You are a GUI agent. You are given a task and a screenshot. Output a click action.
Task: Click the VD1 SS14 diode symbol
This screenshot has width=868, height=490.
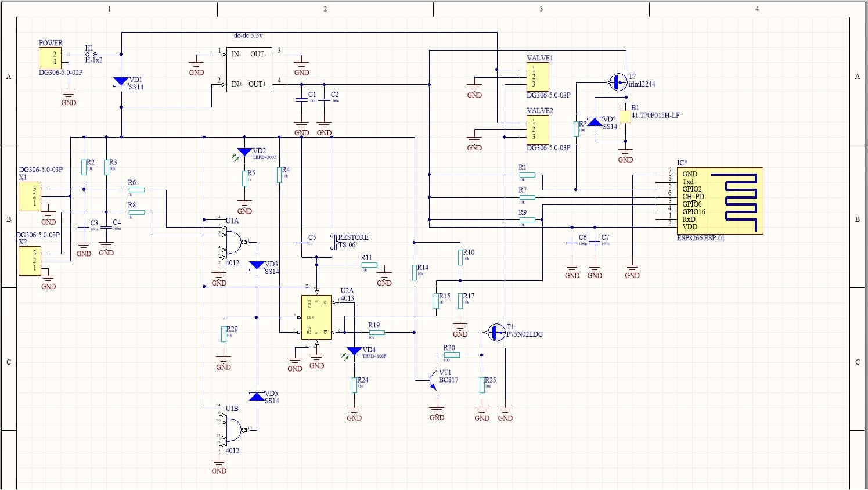[x=120, y=81]
